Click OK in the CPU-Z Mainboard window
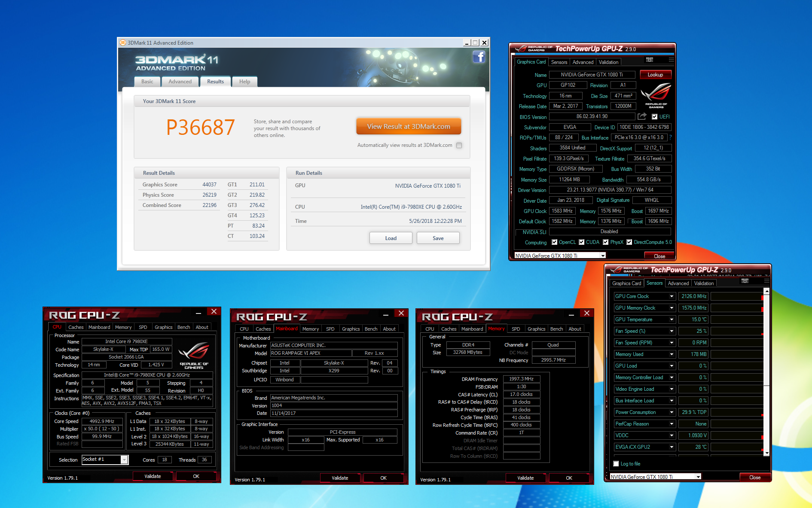 point(384,478)
